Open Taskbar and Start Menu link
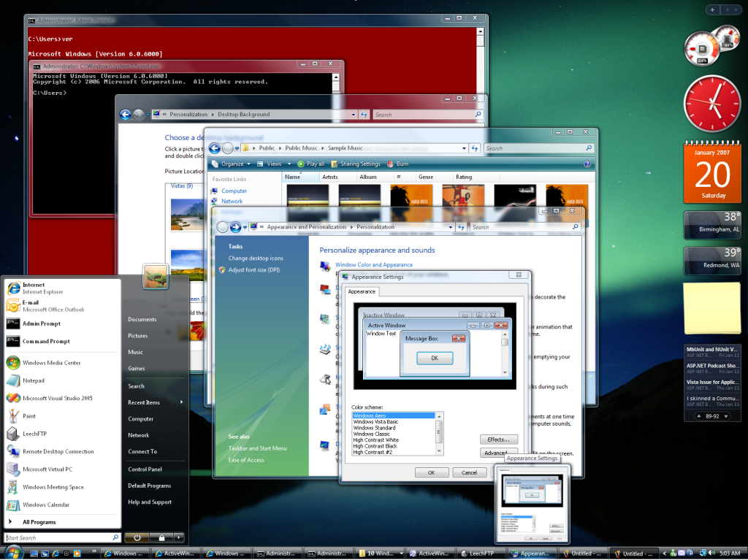The image size is (748, 560). point(258,448)
